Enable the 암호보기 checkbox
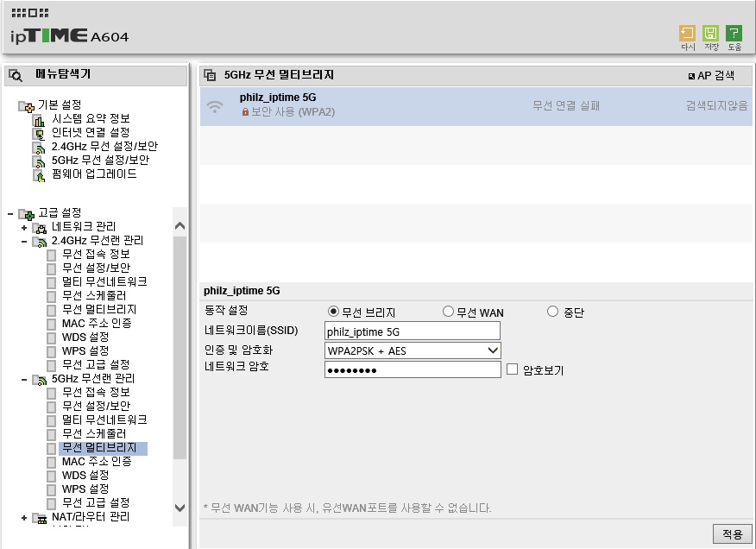This screenshot has height=549, width=756. [512, 369]
